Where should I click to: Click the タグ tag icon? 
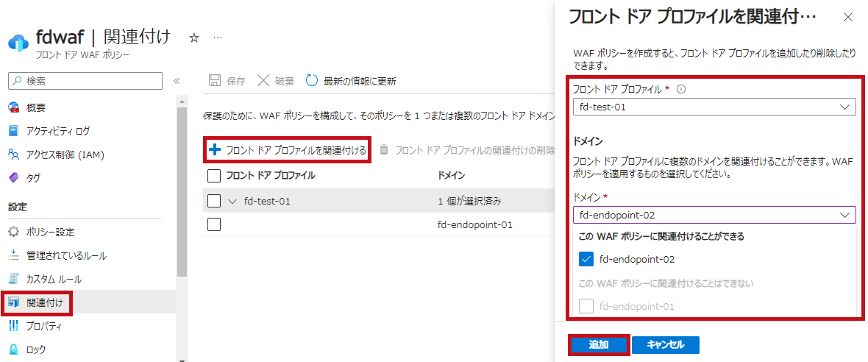click(x=14, y=177)
